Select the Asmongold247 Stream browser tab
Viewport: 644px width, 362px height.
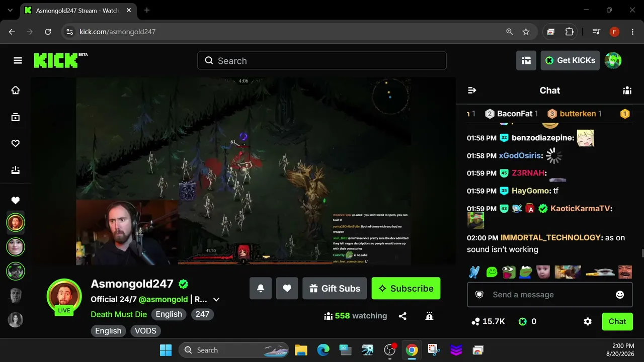click(77, 11)
